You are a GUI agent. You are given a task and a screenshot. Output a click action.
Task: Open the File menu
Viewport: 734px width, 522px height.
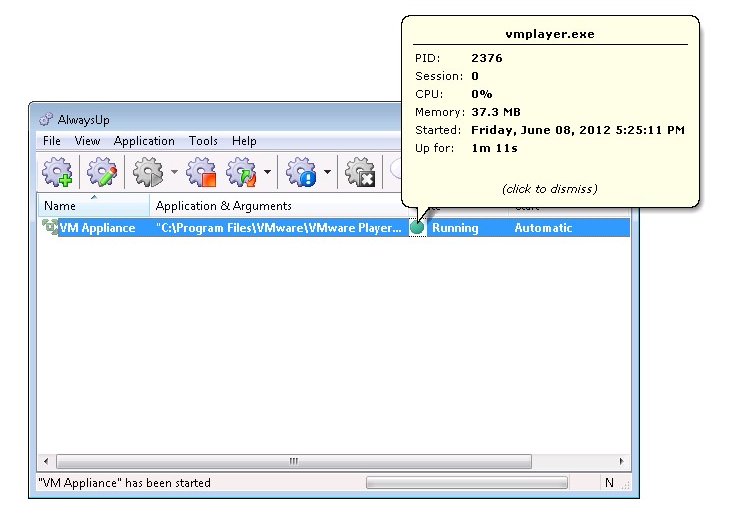coord(51,141)
